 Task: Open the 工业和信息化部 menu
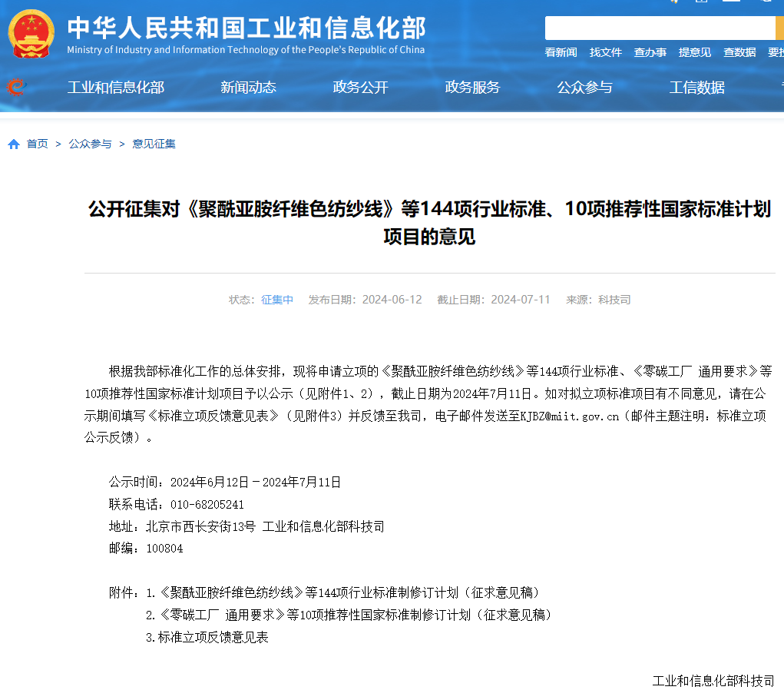coord(116,88)
